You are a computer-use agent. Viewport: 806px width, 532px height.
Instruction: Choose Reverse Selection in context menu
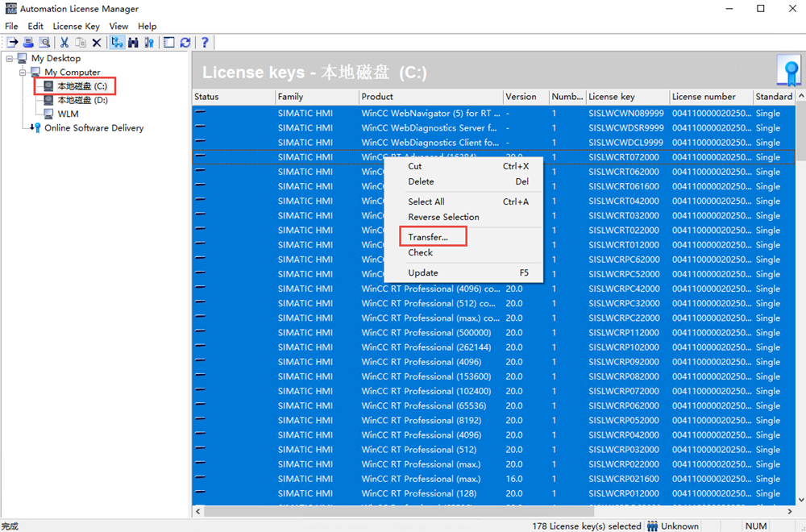[x=443, y=217]
